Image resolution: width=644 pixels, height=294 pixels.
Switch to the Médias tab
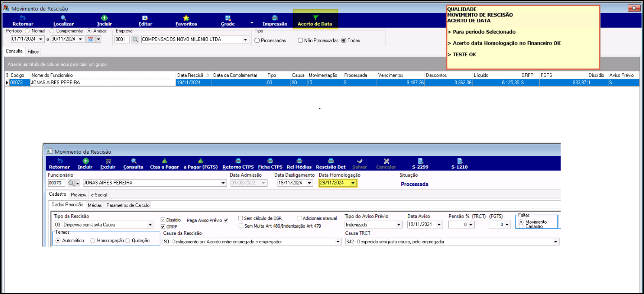coord(95,205)
